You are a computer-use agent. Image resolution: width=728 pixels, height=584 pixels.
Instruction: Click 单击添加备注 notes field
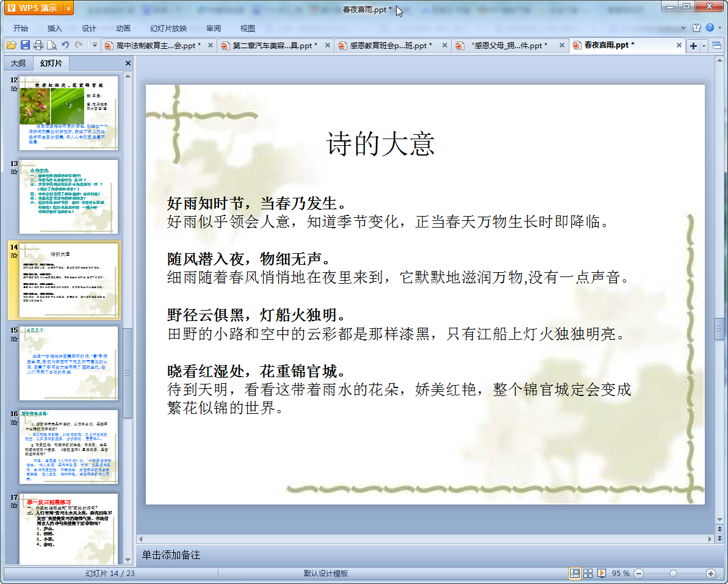tap(171, 555)
